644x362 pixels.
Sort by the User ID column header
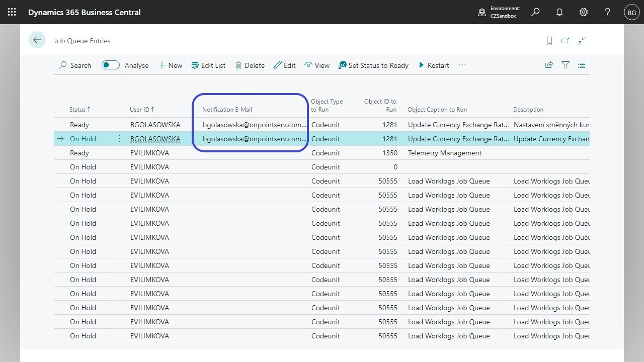point(142,110)
